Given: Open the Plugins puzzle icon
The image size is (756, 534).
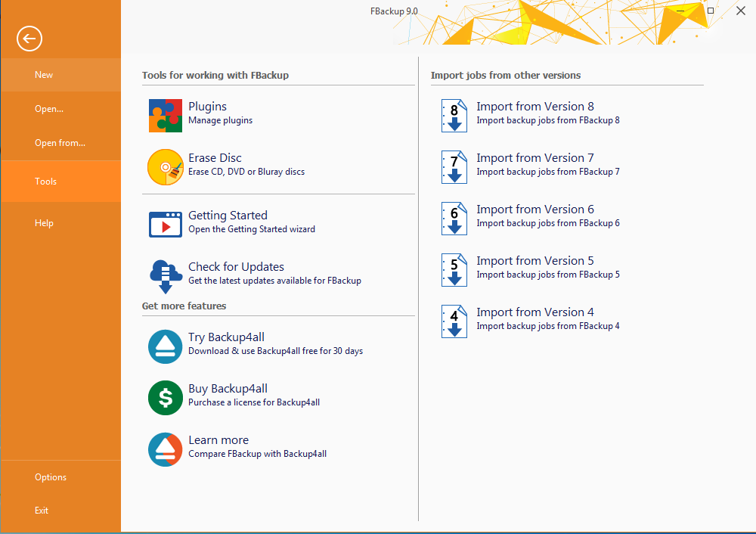Looking at the screenshot, I should click(166, 116).
